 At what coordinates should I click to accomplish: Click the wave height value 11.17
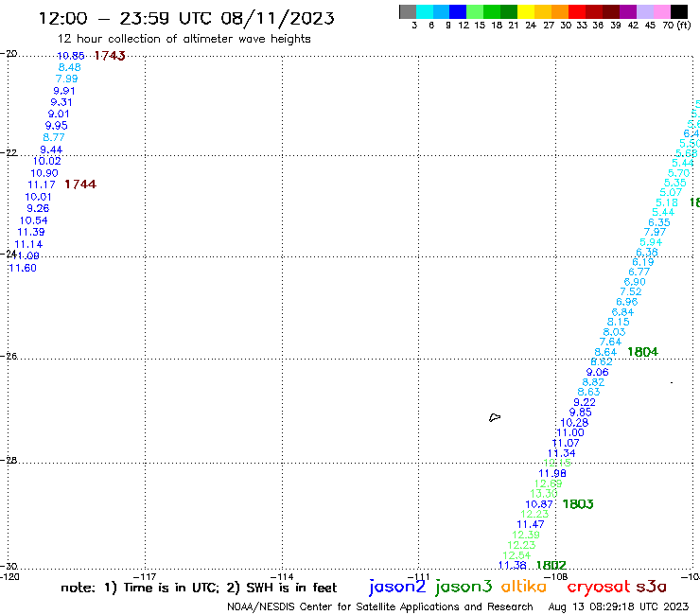(42, 184)
